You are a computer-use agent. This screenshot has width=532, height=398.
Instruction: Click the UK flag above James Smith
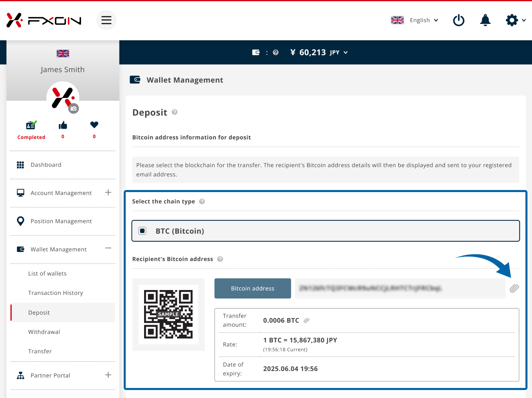[63, 53]
